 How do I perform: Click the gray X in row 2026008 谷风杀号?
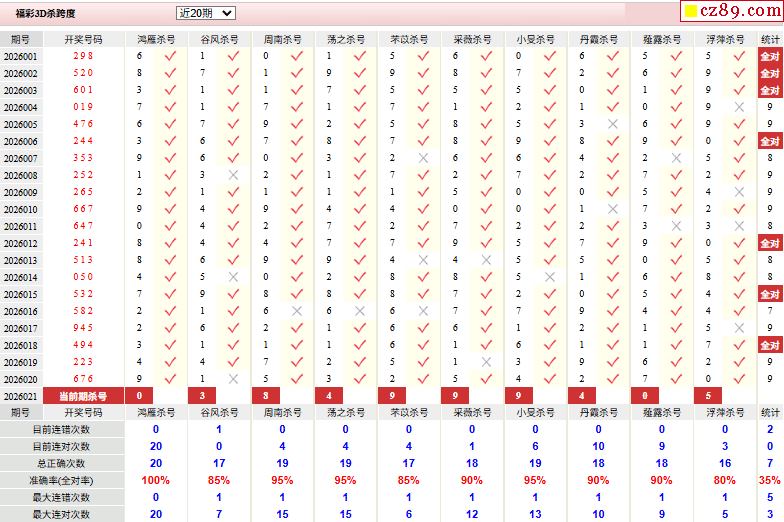tap(233, 175)
